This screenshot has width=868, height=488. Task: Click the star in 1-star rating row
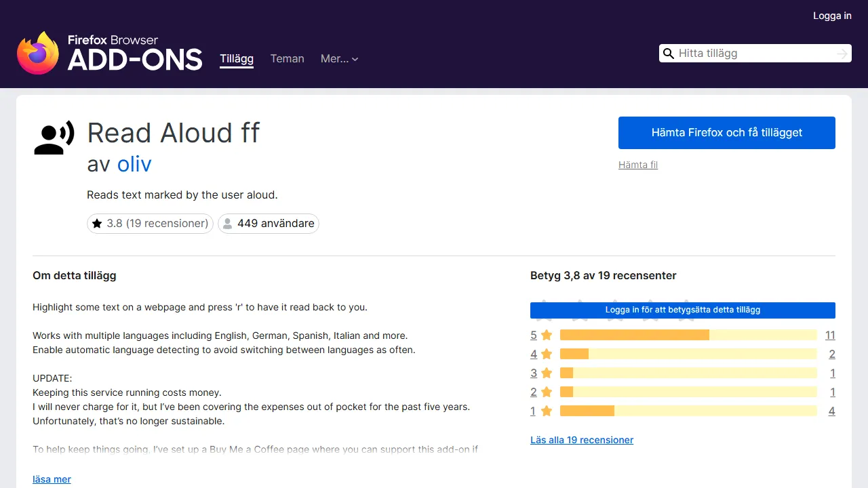point(547,411)
